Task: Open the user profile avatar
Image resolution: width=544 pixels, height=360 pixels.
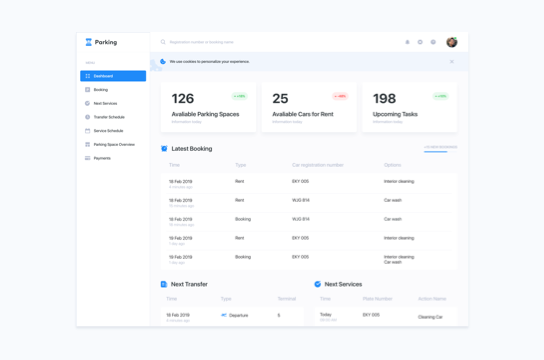Action: click(452, 42)
